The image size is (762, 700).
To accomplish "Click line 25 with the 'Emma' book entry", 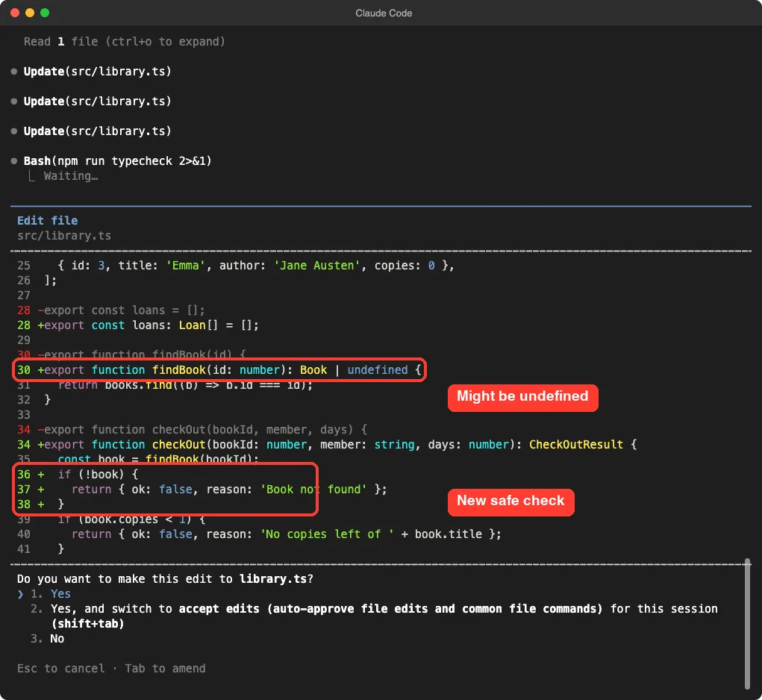I will [236, 265].
